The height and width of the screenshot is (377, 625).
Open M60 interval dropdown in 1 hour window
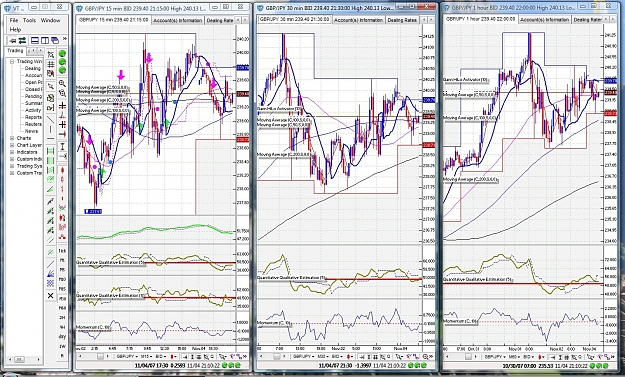pos(515,356)
